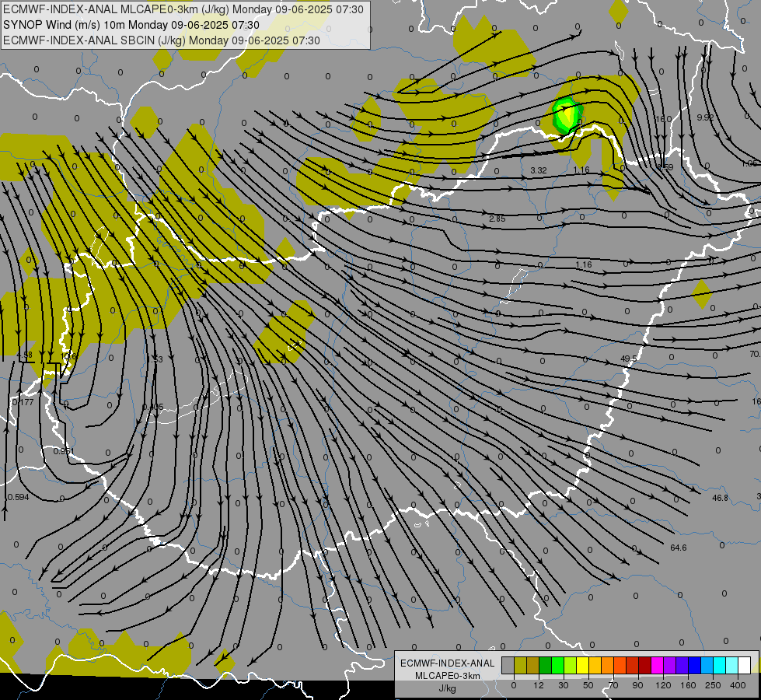761x700 pixels.
Task: Click the legend label 'MLCAPE0-3km'
Action: (448, 676)
